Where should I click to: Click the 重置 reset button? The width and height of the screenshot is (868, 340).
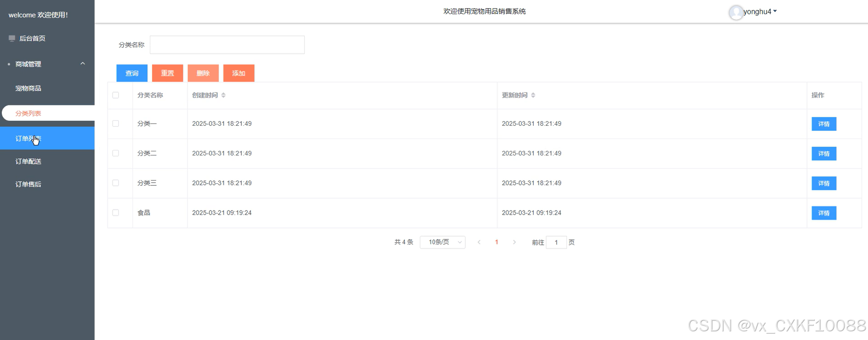tap(168, 73)
